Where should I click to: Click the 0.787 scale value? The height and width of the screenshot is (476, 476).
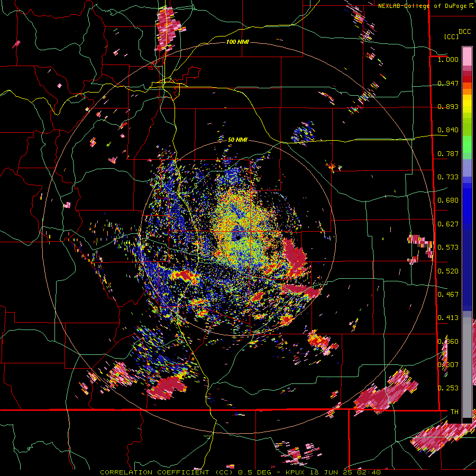[x=448, y=153]
